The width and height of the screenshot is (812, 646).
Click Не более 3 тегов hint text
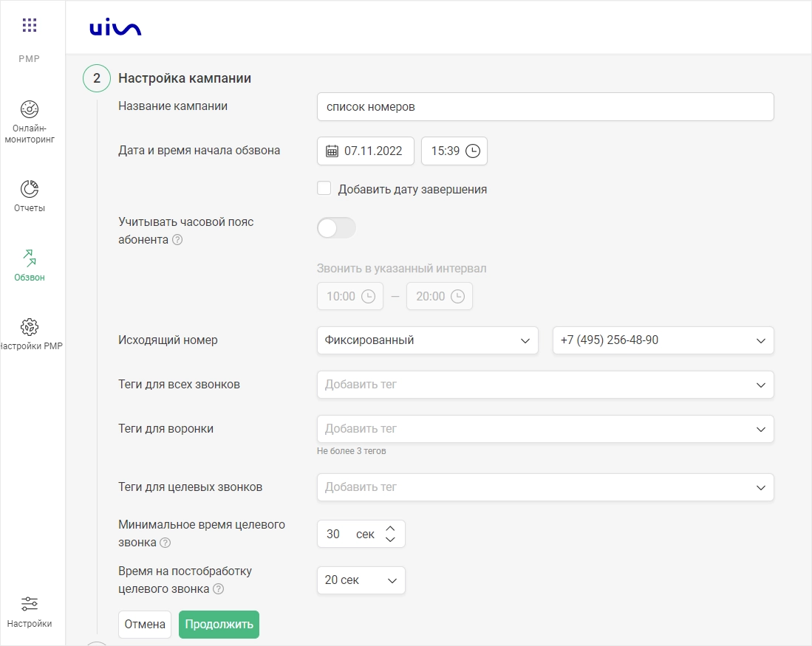(352, 451)
